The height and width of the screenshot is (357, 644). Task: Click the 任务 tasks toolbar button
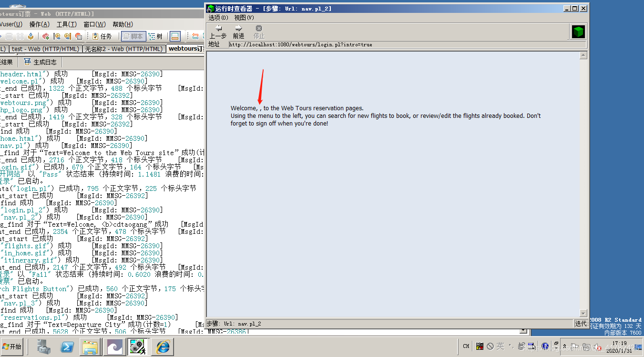tap(102, 36)
